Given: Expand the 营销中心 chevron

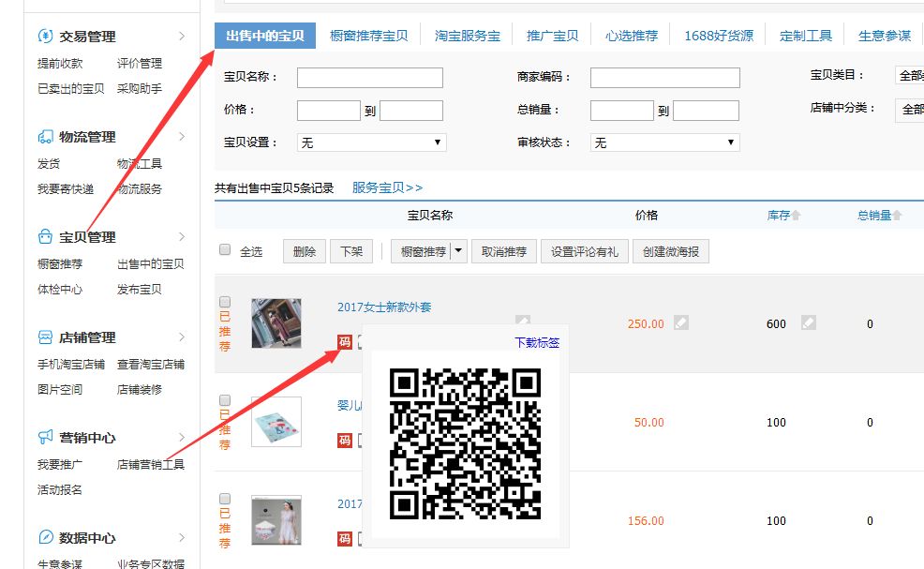Looking at the screenshot, I should coord(182,437).
